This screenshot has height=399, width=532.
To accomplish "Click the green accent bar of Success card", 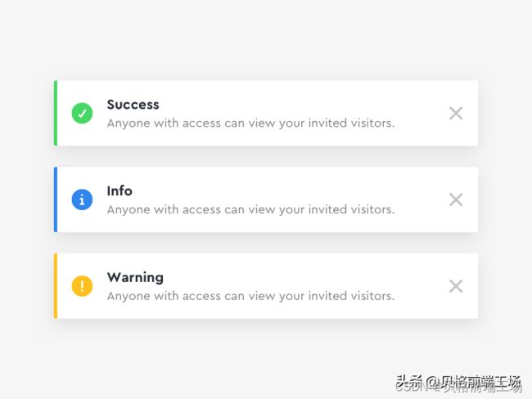I will click(56, 113).
